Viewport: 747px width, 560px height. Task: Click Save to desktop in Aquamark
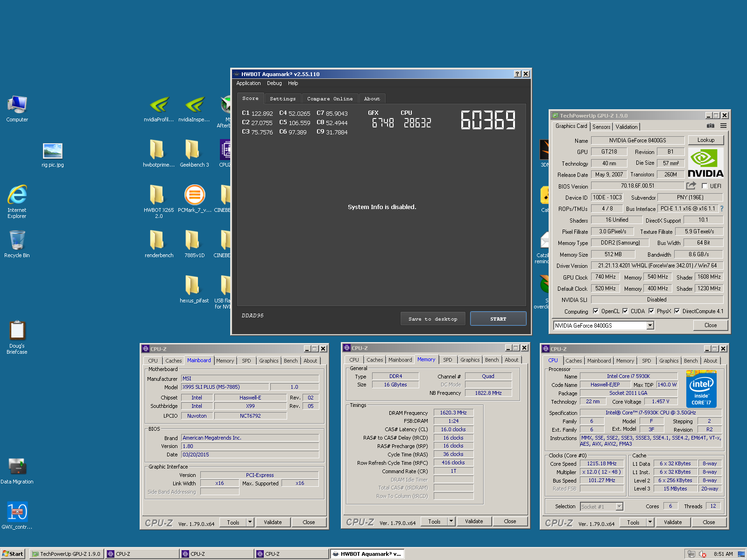(433, 319)
